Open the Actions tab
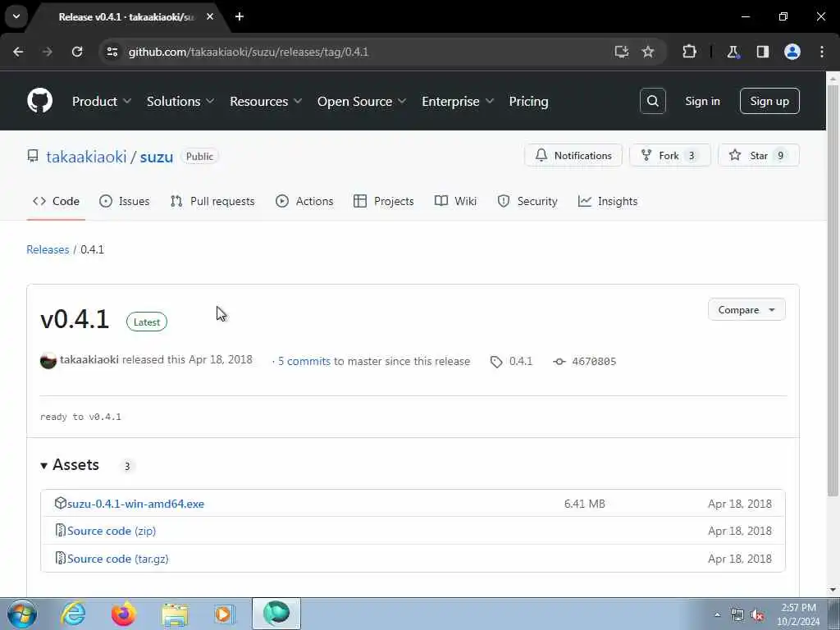The image size is (840, 630). (304, 202)
